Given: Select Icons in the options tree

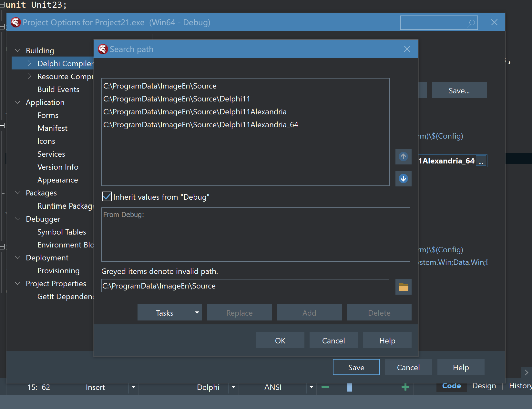Looking at the screenshot, I should coord(46,141).
